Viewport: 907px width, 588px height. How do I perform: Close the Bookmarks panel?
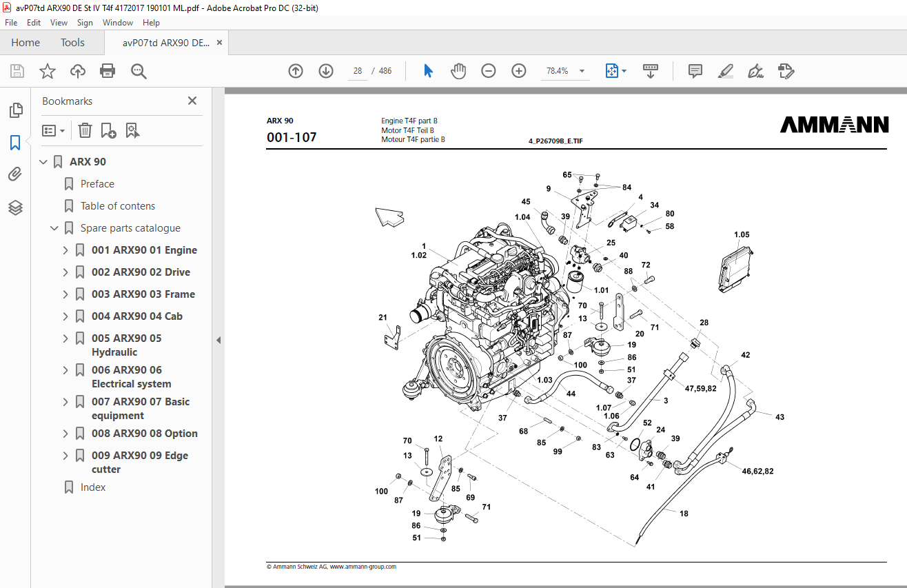coord(192,101)
